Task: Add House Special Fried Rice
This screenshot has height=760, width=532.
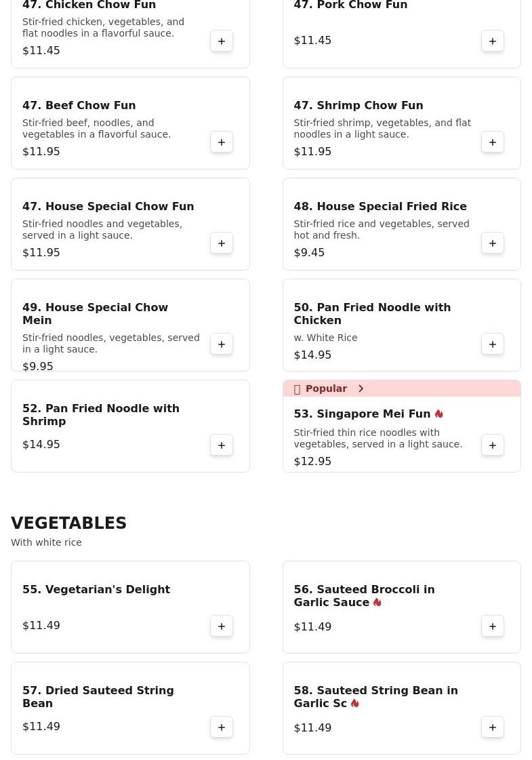Action: click(493, 243)
